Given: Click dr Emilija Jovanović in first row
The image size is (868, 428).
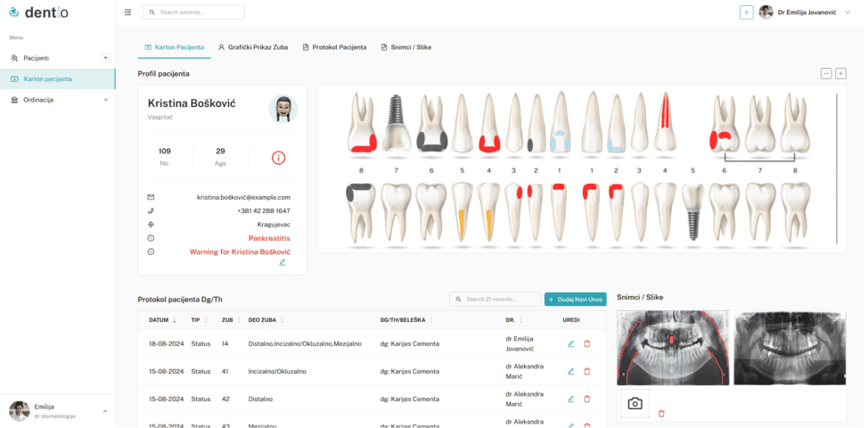Looking at the screenshot, I should click(520, 344).
